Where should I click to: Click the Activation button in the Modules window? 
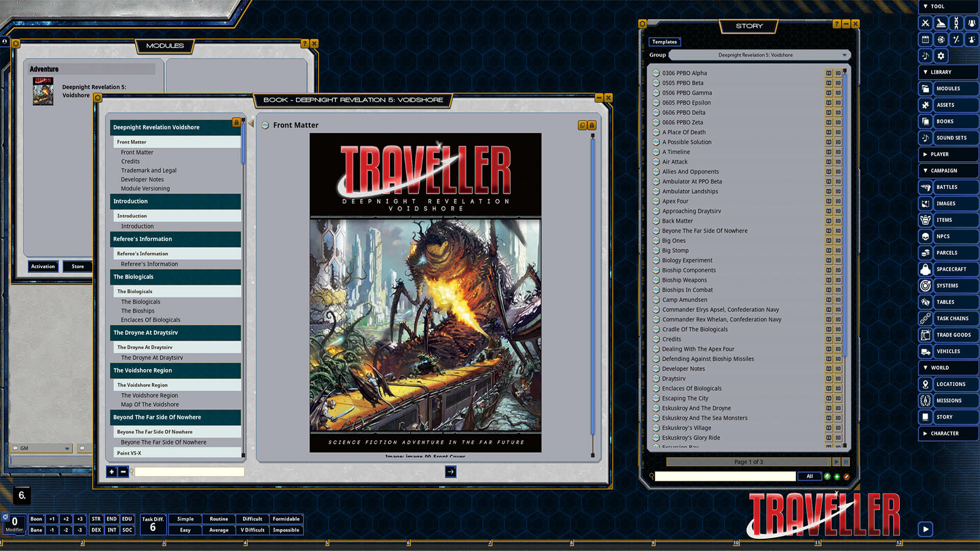tap(43, 266)
